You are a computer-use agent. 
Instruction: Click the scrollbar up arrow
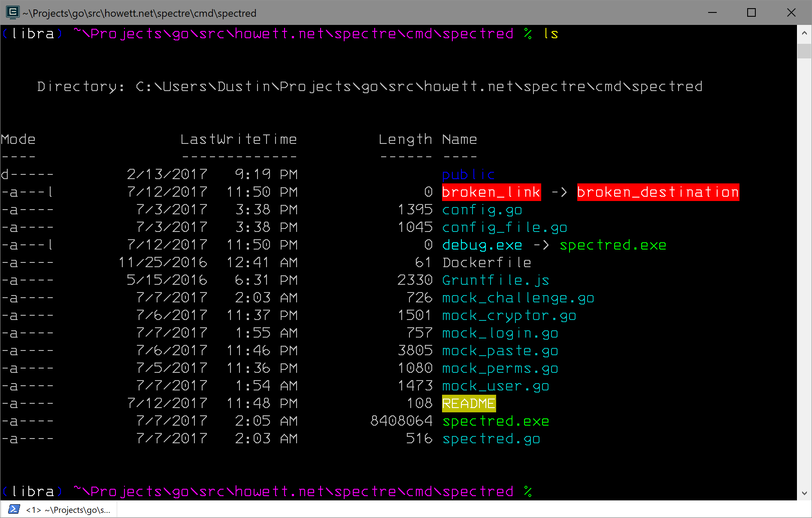coord(804,33)
